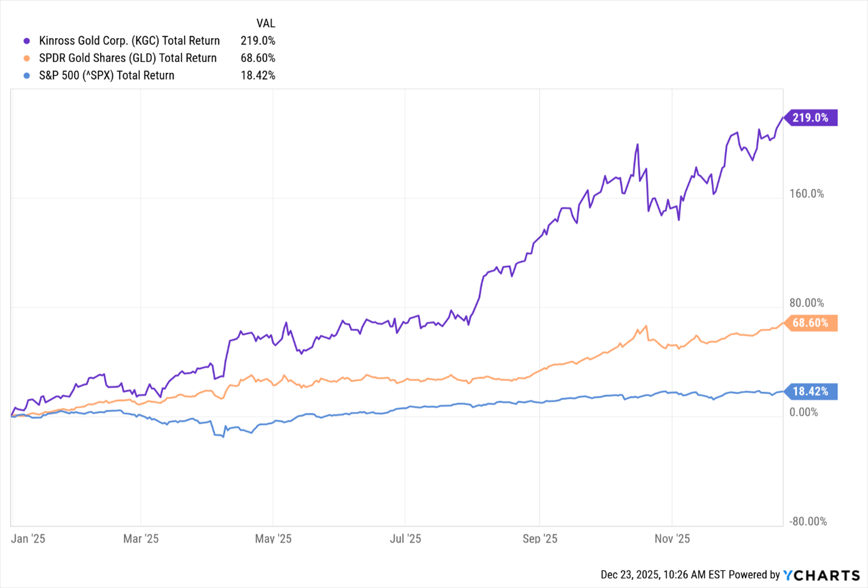The image size is (868, 588).
Task: Click the blue 18.42% end value flag
Action: click(810, 391)
